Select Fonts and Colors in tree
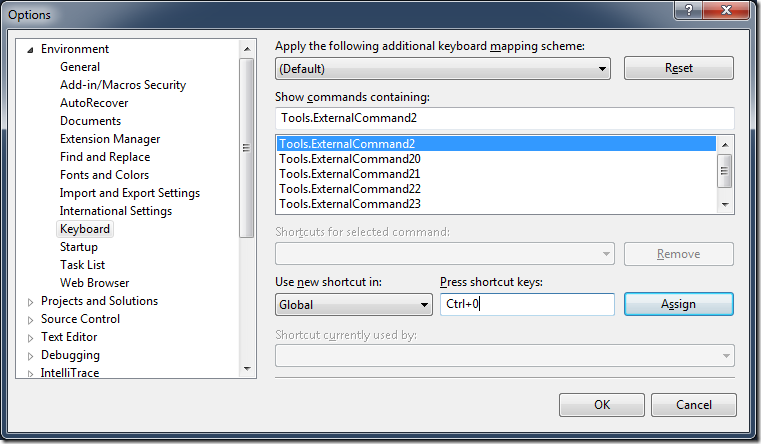 pyautogui.click(x=104, y=175)
